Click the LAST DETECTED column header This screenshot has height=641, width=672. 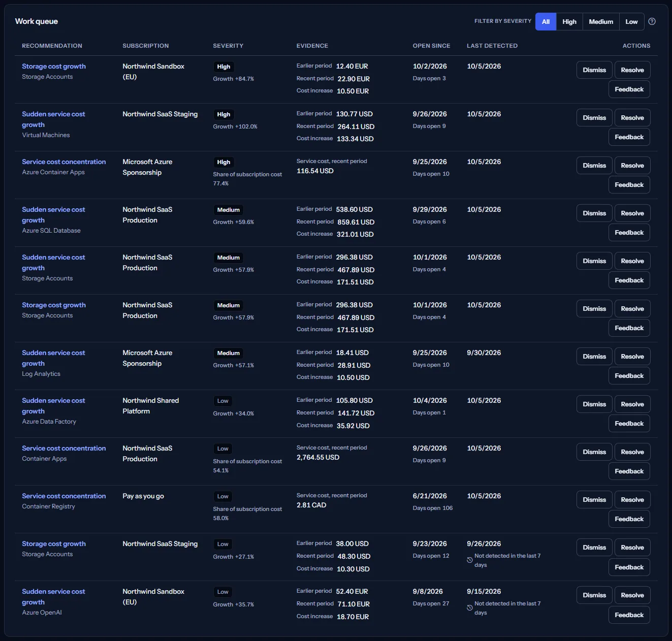click(492, 46)
